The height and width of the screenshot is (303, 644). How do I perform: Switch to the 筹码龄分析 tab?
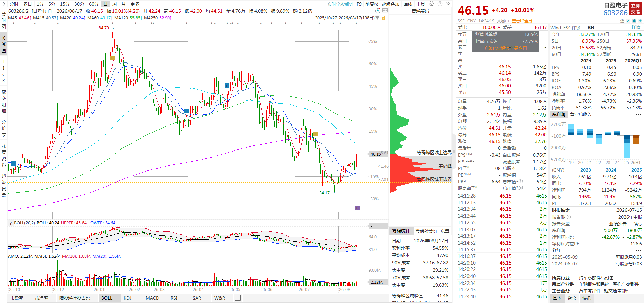tap(426, 231)
